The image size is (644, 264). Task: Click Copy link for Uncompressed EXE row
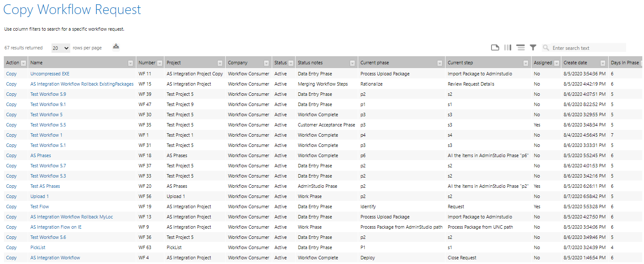pyautogui.click(x=11, y=74)
